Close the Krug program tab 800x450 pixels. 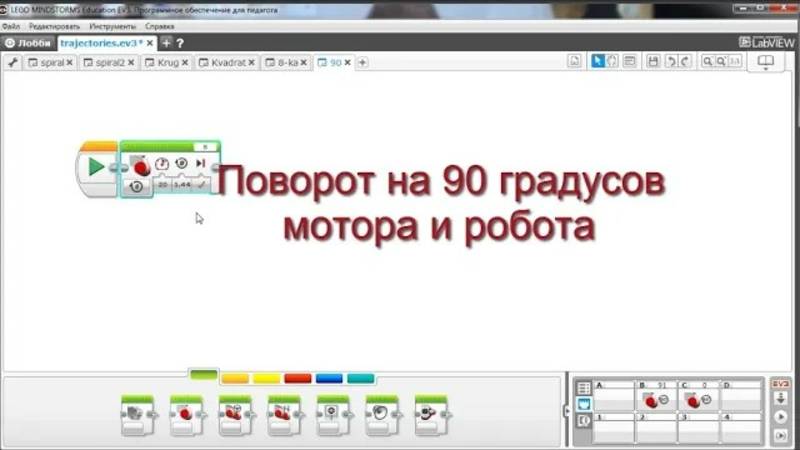click(x=185, y=62)
